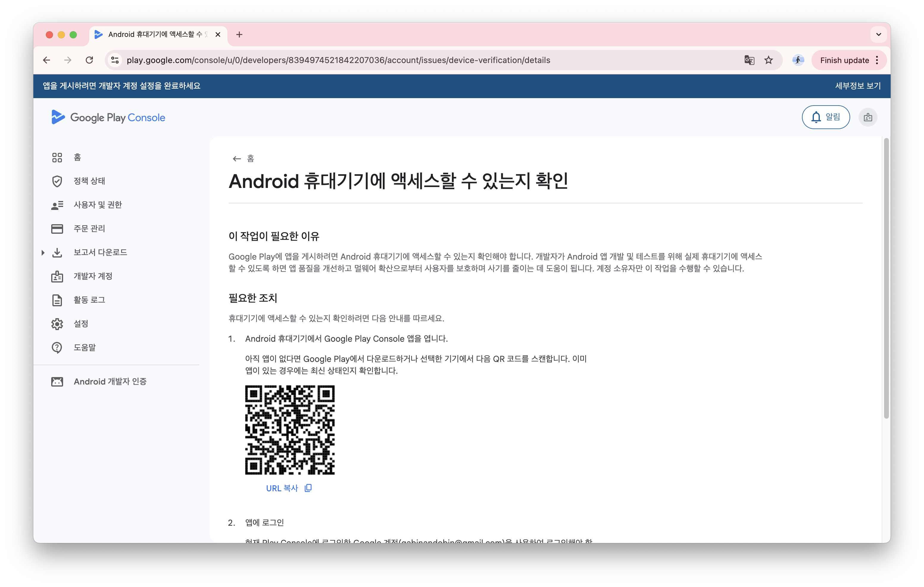The width and height of the screenshot is (924, 587).
Task: Open 홈 using the grid icon
Action: (x=57, y=157)
